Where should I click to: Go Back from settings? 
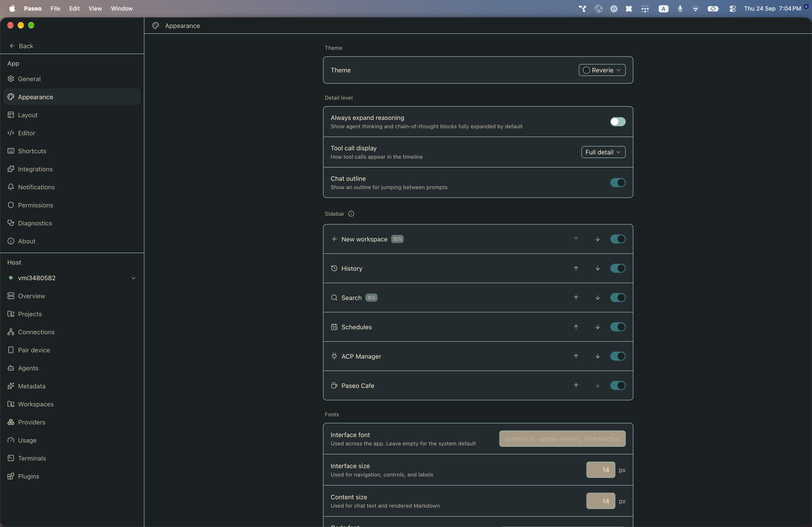coord(21,46)
